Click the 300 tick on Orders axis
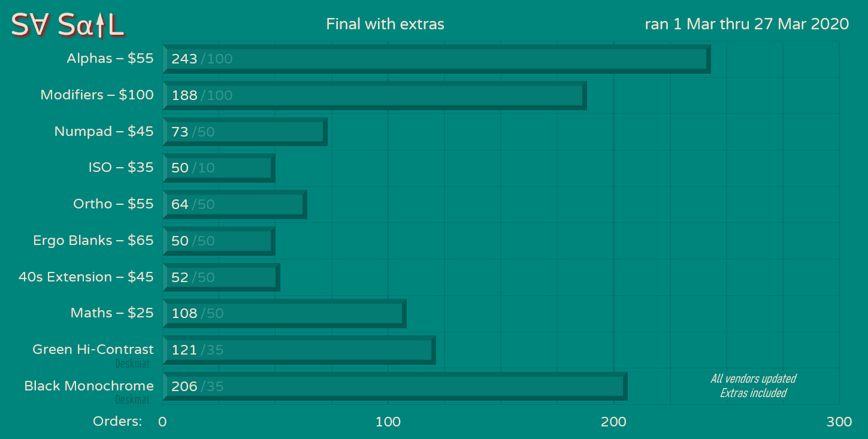The image size is (868, 439). (839, 422)
